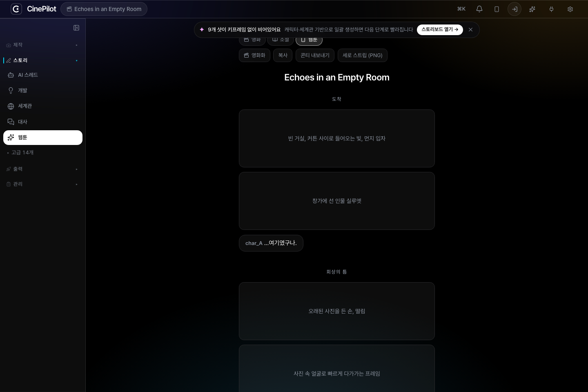This screenshot has width=588, height=392.
Task: Open the settings gear icon
Action: click(570, 9)
